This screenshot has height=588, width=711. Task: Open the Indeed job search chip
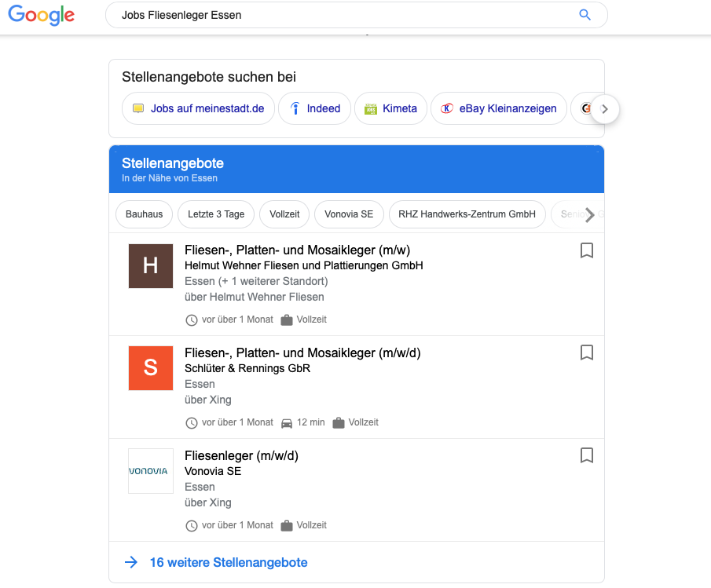[x=315, y=108]
